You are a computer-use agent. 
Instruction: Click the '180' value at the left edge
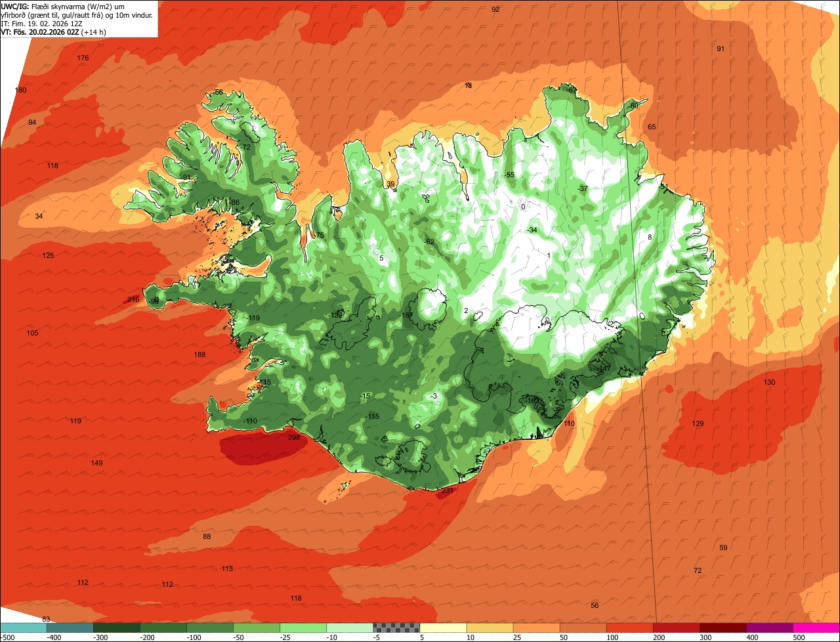(21, 90)
